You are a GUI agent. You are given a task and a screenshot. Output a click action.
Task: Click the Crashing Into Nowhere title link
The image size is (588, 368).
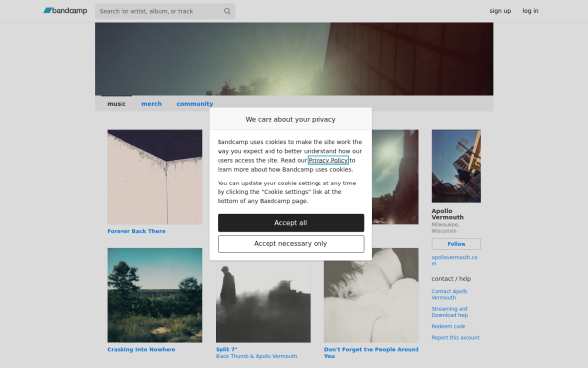click(141, 349)
